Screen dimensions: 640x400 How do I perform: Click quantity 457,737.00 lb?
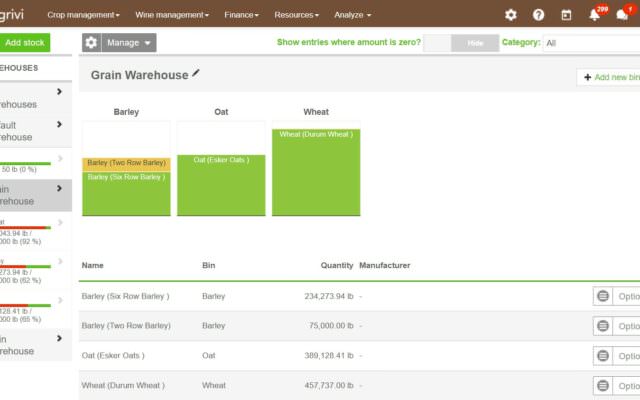[x=329, y=385]
